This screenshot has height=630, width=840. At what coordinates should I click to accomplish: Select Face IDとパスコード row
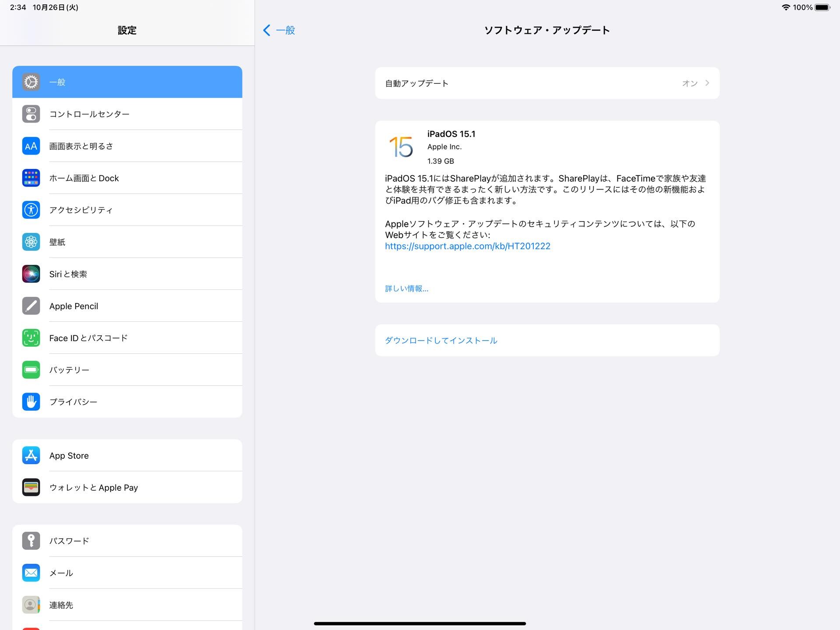pos(127,338)
